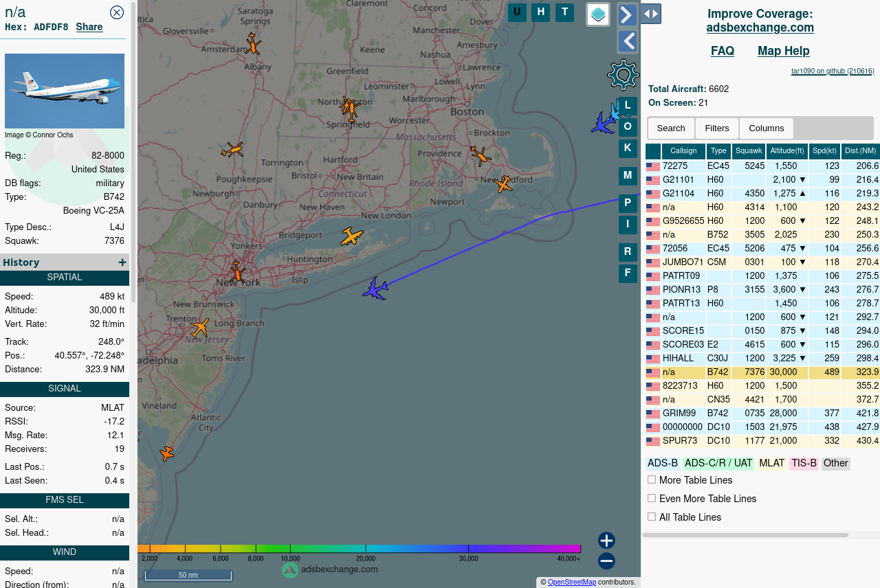Click the orange aircraft near New Bedford
This screenshot has height=588, width=880.
(503, 184)
